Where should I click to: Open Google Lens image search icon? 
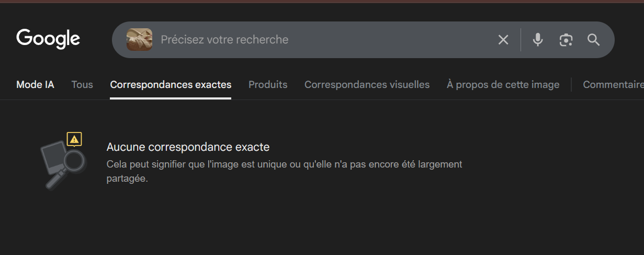click(566, 40)
